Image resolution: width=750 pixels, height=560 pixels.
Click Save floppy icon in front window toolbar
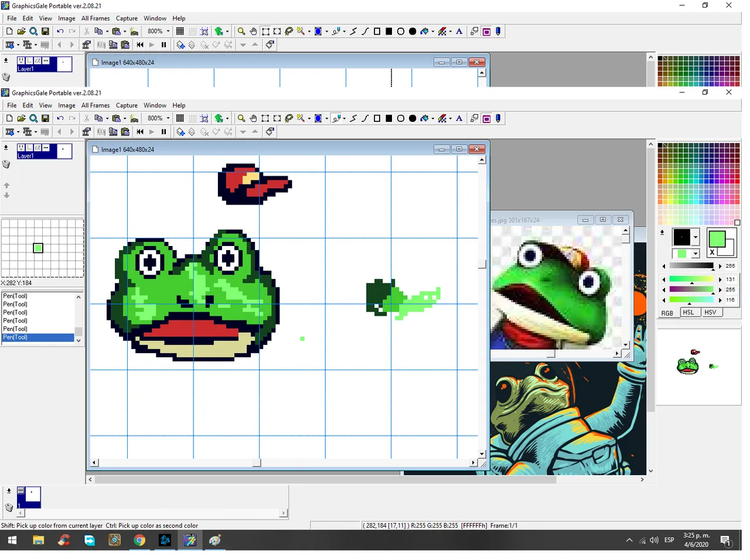pyautogui.click(x=45, y=118)
